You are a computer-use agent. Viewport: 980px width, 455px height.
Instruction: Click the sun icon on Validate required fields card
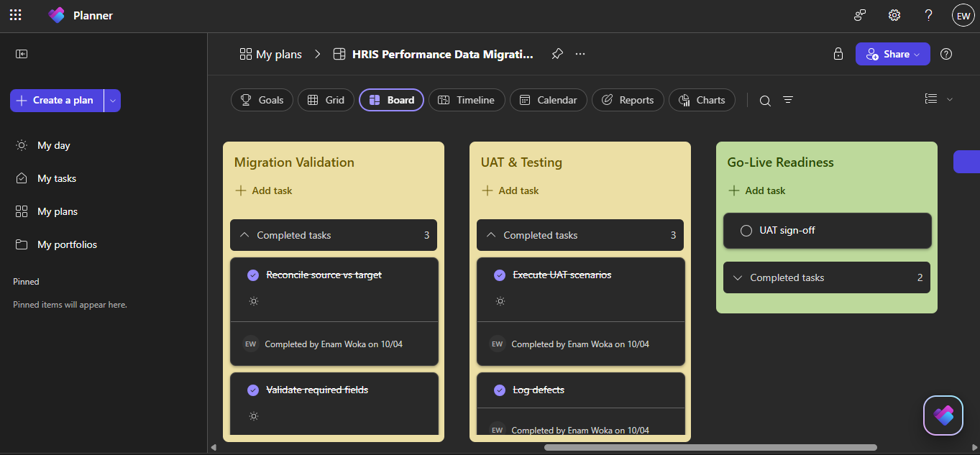coord(253,416)
